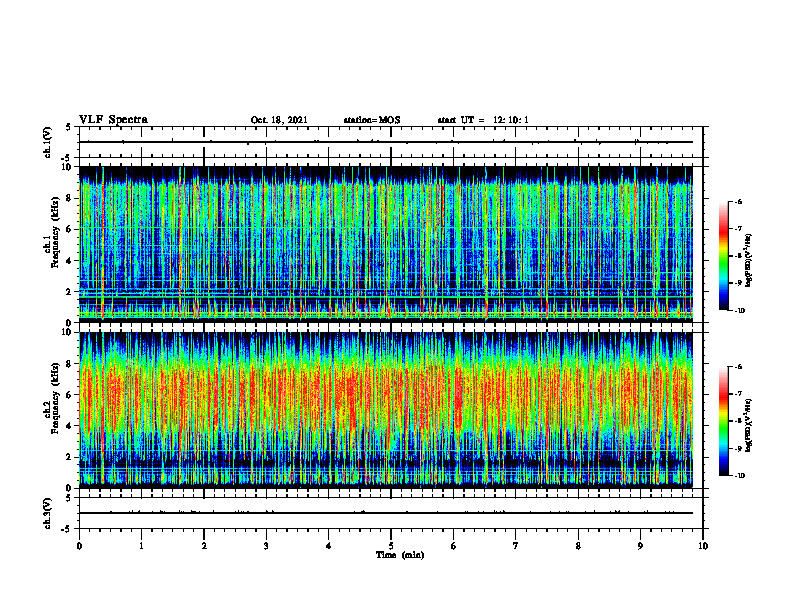Click the "Time (min)" axis label
Viewport: 792px width, 612px height.
[x=400, y=555]
